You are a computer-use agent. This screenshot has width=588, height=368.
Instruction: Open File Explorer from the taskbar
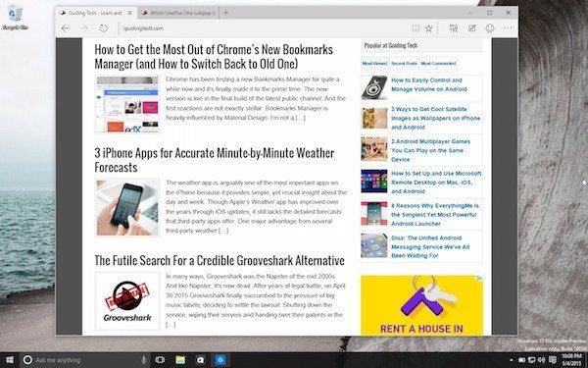click(x=180, y=360)
